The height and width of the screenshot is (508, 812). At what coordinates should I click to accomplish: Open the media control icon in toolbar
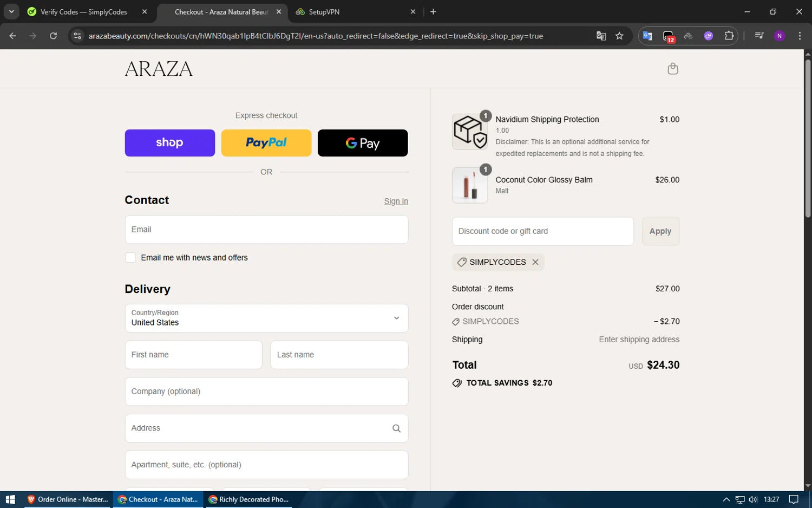(x=759, y=36)
